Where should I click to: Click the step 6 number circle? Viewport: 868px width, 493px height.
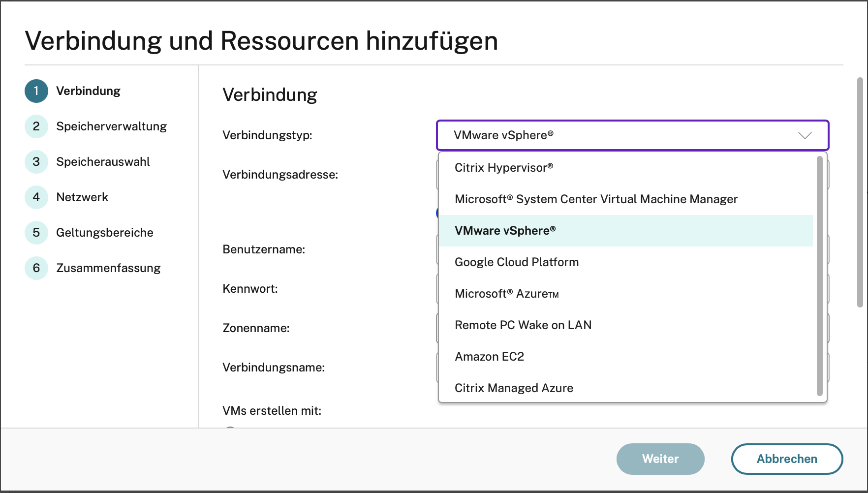point(36,268)
